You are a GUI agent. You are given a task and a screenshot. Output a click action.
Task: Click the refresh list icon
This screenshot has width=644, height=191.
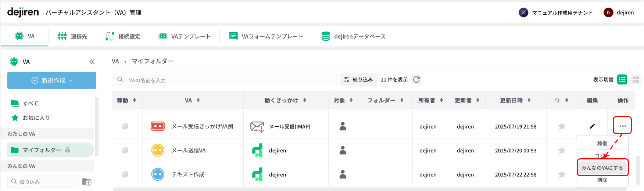pos(416,79)
